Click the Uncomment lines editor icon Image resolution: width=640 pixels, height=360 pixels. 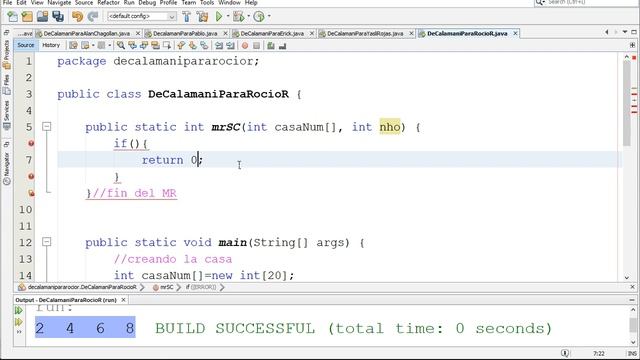[x=282, y=45]
